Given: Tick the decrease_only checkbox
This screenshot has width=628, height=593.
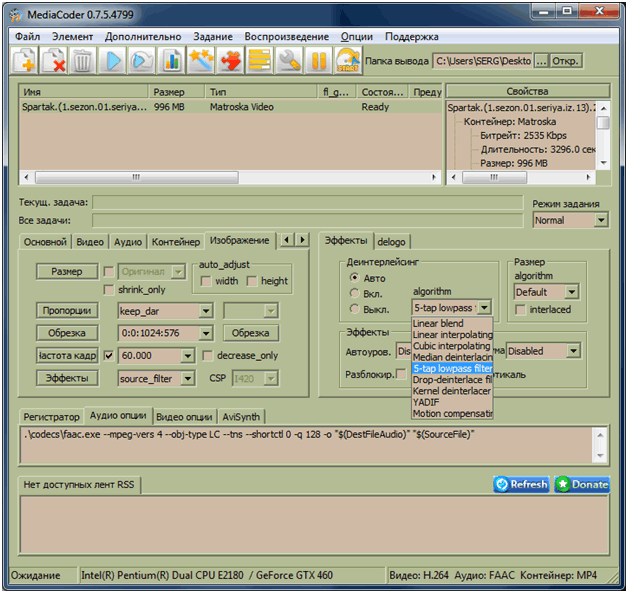Looking at the screenshot, I should point(208,355).
